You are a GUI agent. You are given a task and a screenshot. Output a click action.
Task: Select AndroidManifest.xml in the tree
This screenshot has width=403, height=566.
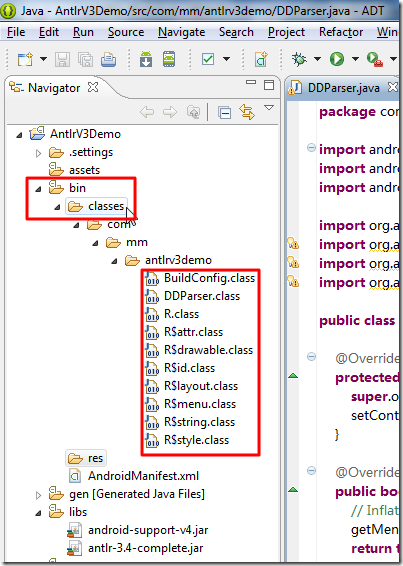click(x=143, y=476)
